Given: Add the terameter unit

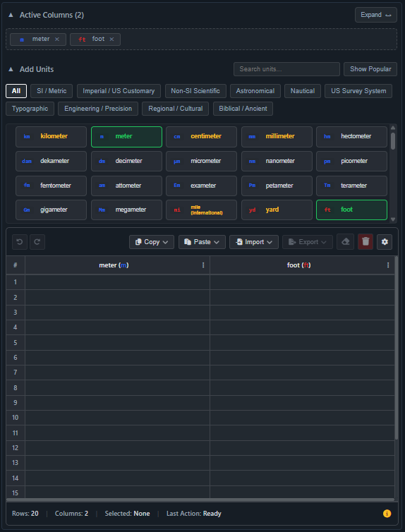Looking at the screenshot, I should pyautogui.click(x=352, y=186).
